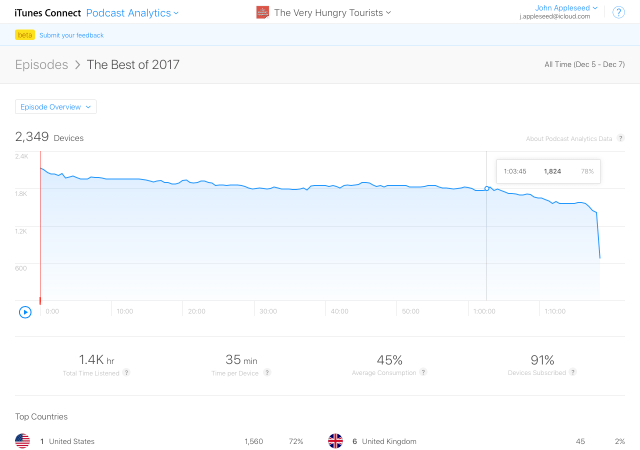Click the help question mark icon in header

[x=618, y=13]
